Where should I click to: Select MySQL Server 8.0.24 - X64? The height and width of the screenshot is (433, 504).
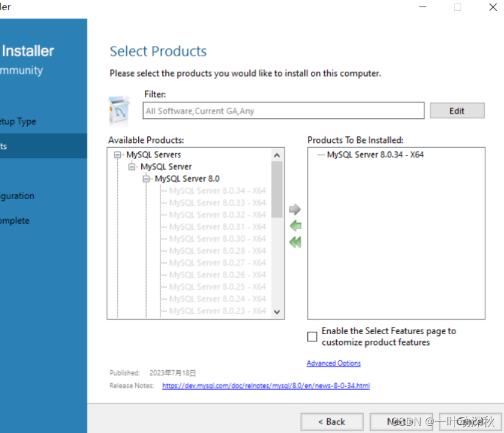pos(217,299)
